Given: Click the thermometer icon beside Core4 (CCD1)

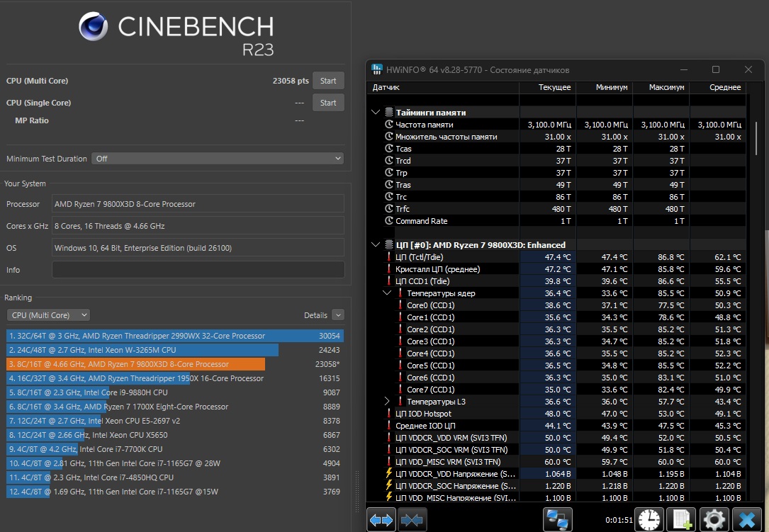Looking at the screenshot, I should click(x=400, y=353).
